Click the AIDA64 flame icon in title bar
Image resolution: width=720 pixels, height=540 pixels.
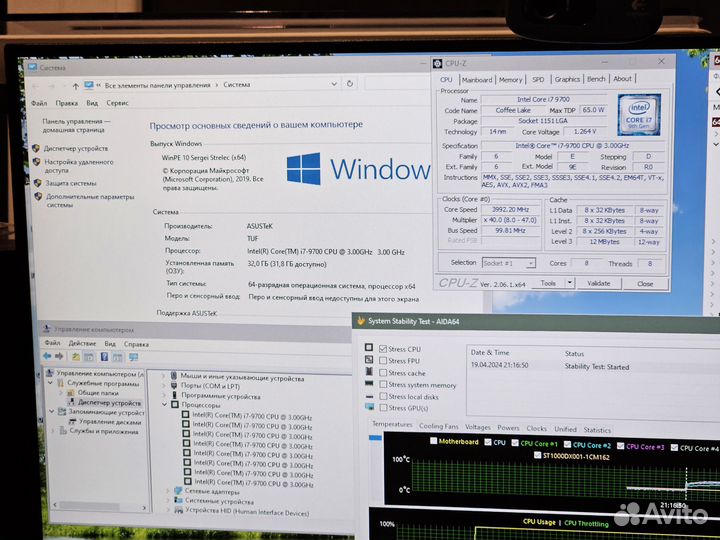[361, 321]
